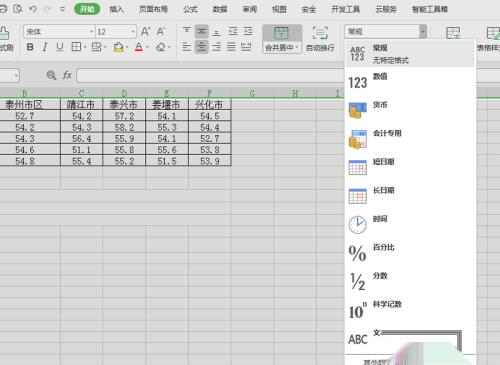Select Short Date format option
This screenshot has height=365, width=500.
pyautogui.click(x=410, y=167)
